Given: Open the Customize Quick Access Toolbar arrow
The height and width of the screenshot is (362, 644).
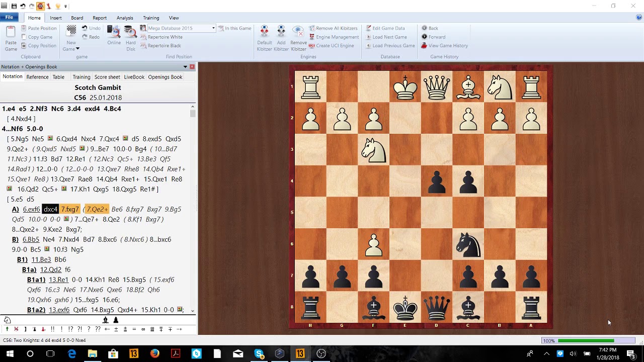Looking at the screenshot, I should point(66,6).
